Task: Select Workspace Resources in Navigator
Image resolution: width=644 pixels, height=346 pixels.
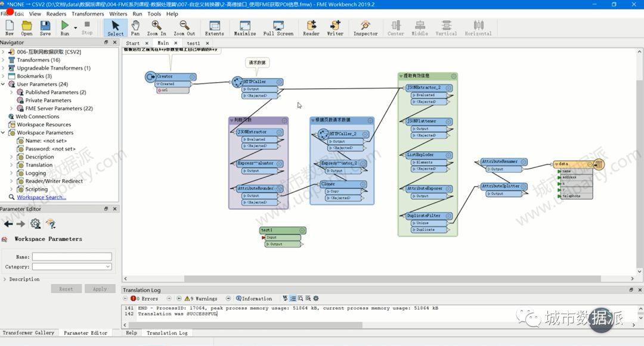Action: coord(44,124)
